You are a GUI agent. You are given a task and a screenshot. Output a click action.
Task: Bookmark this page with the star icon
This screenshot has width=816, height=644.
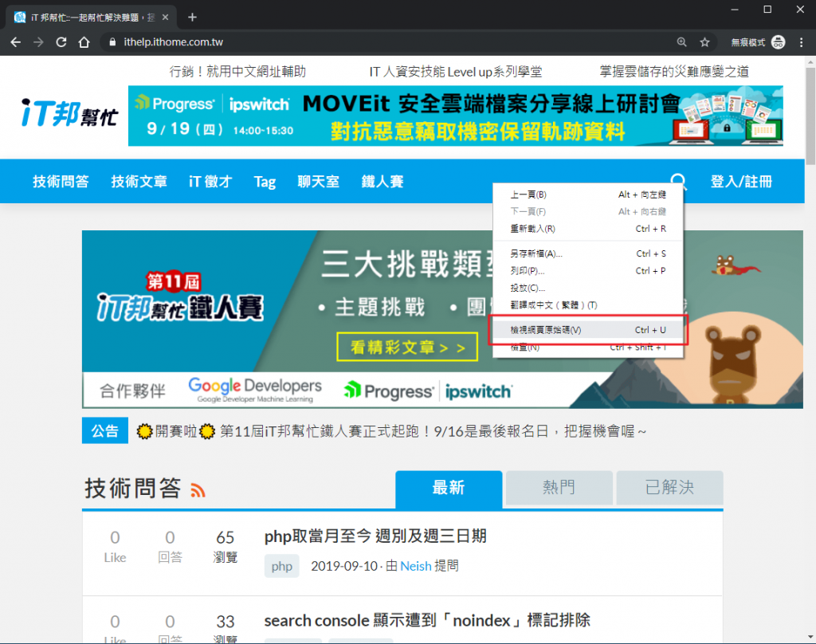[x=704, y=42]
